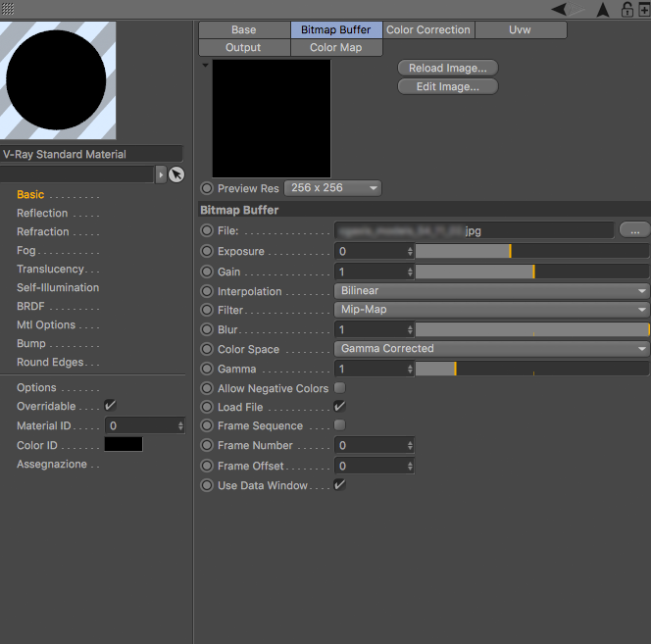
Task: Uncheck Use Data Window checkbox
Action: tap(339, 484)
